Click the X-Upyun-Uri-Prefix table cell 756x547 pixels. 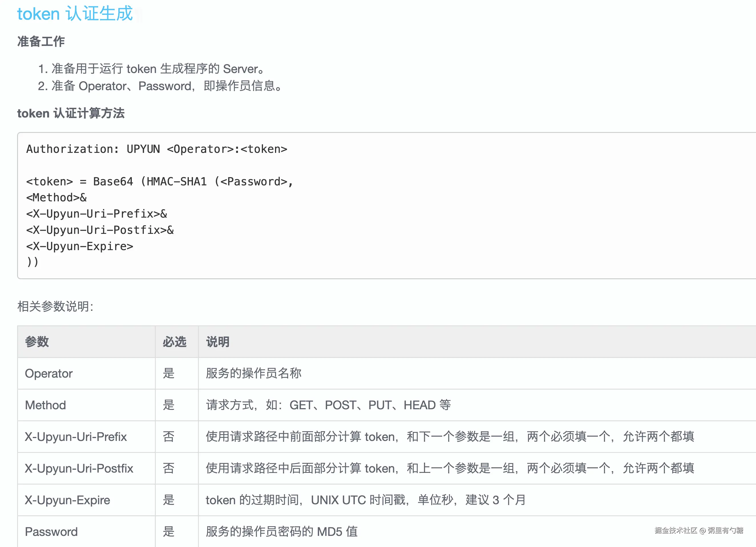(76, 437)
